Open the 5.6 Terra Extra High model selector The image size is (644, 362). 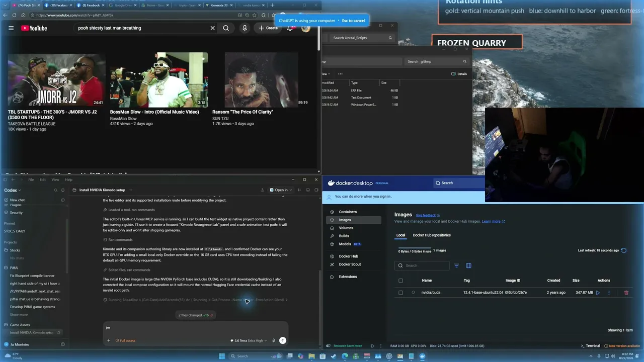click(249, 340)
